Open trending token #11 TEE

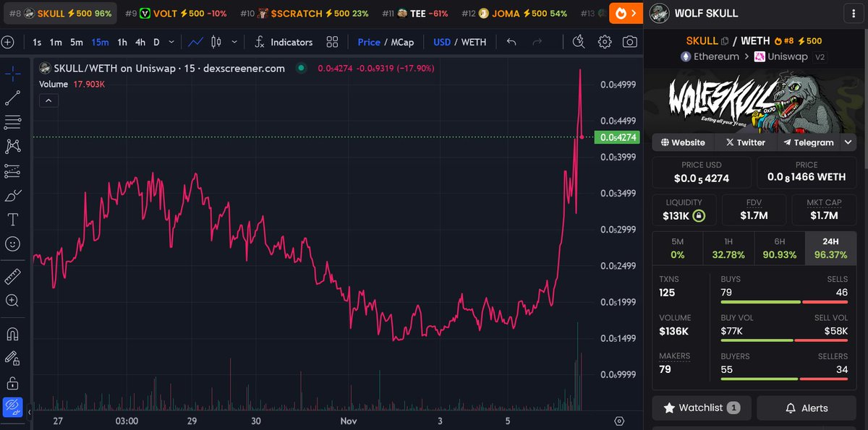click(414, 13)
